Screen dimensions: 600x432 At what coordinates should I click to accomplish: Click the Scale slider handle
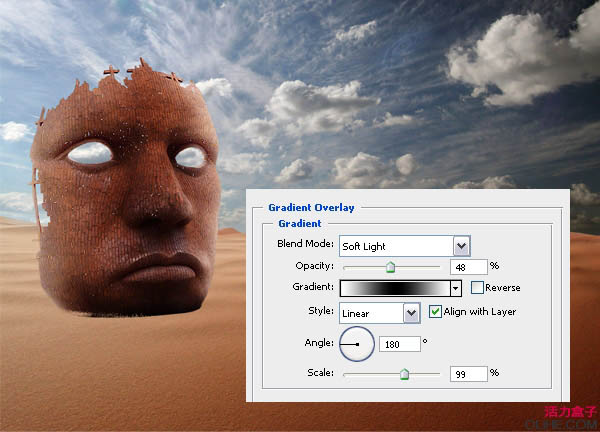(404, 373)
